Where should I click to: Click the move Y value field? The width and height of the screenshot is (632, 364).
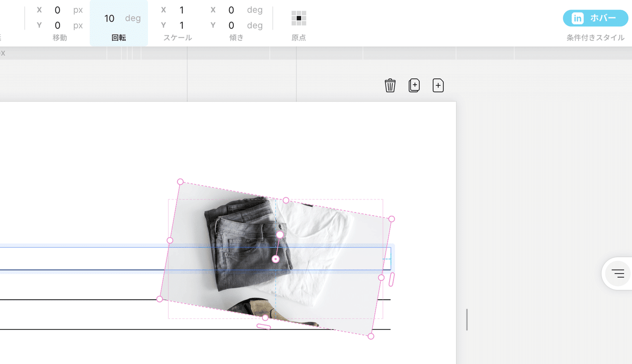pos(57,25)
